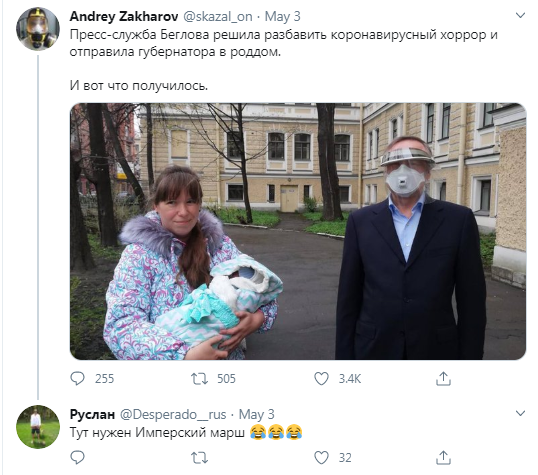
Task: Retweet Руслан's comment
Action: click(199, 457)
